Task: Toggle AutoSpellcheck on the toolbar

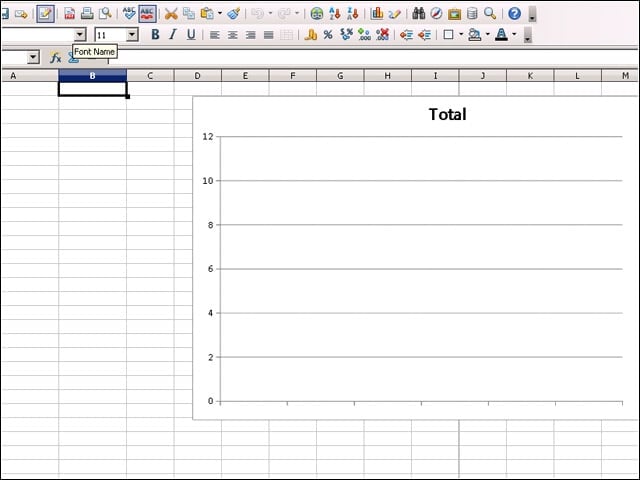Action: click(147, 14)
